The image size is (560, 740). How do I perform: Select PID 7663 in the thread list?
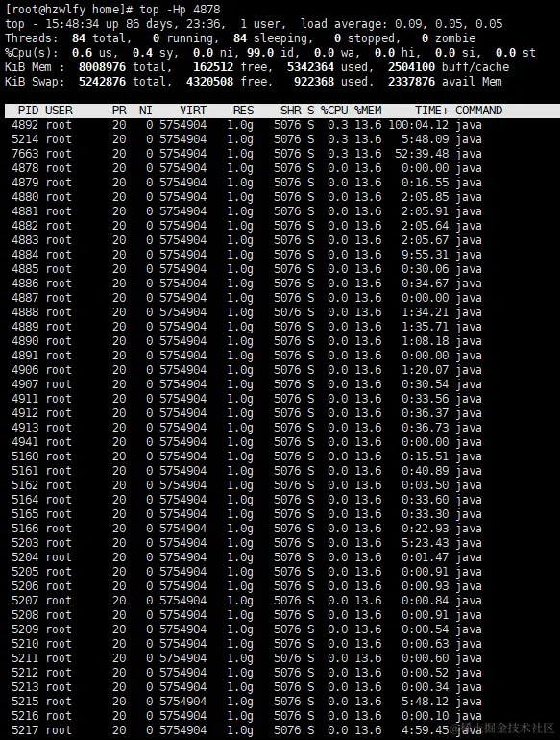(x=25, y=154)
